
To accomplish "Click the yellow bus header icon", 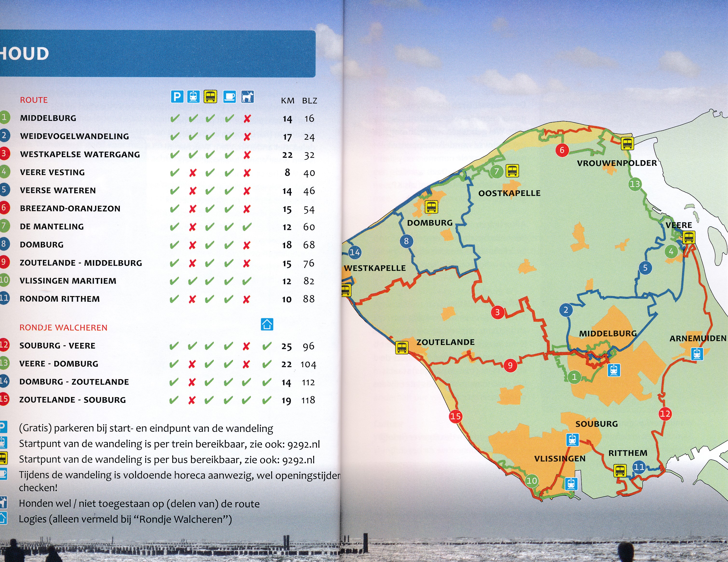I will pyautogui.click(x=210, y=97).
